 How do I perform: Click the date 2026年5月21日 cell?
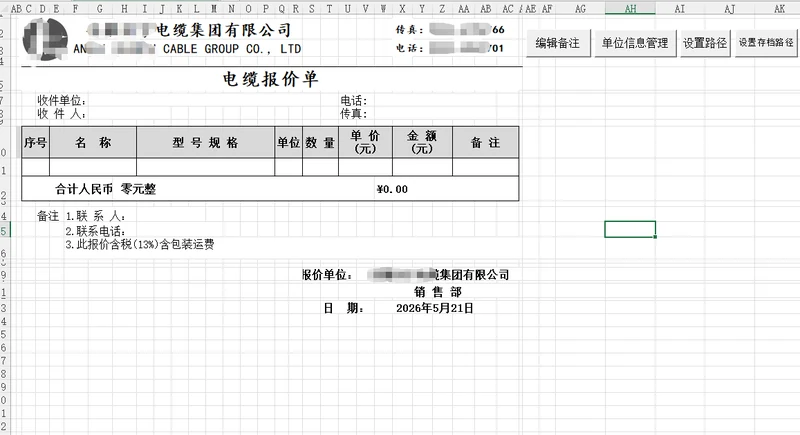tap(435, 308)
